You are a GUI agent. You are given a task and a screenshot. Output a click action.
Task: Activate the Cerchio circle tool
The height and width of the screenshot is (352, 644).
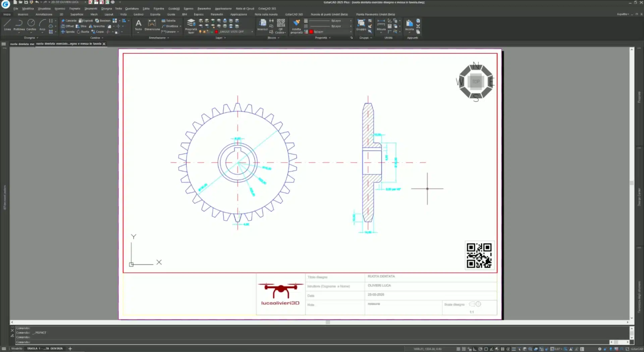point(31,25)
